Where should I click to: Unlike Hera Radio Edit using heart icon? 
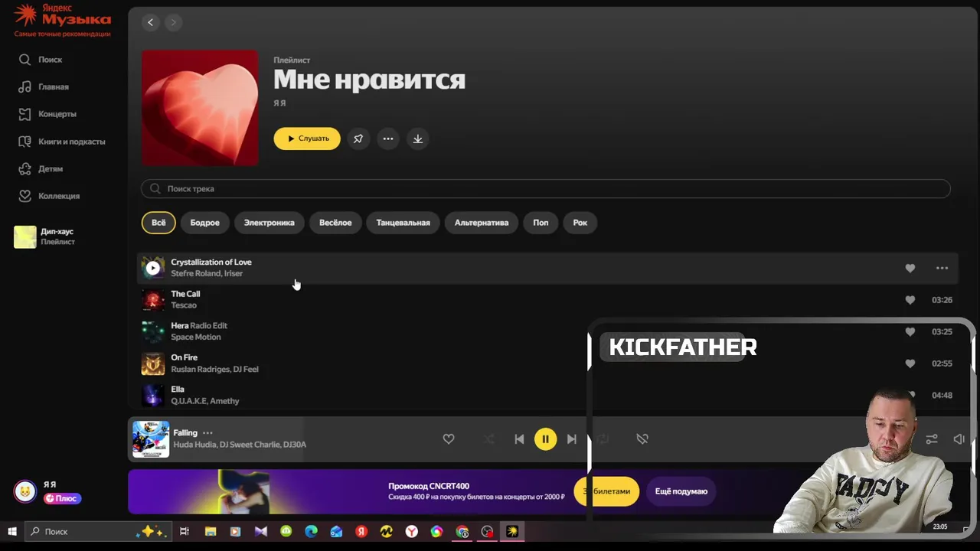click(910, 331)
